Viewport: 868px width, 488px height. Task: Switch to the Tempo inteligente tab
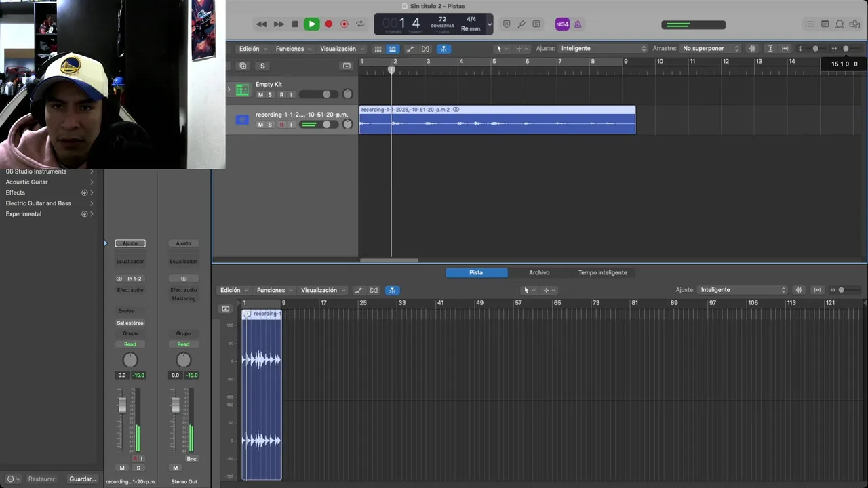602,272
